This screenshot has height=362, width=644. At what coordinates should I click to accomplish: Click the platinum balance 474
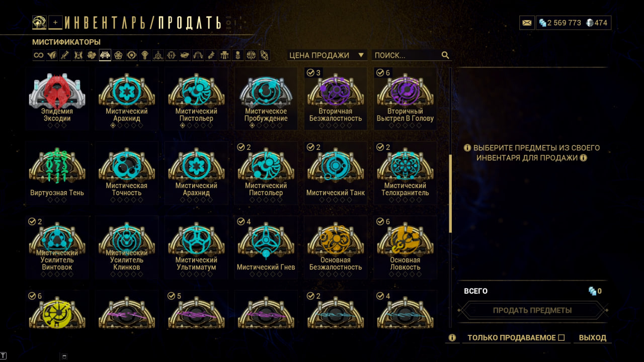click(x=597, y=23)
